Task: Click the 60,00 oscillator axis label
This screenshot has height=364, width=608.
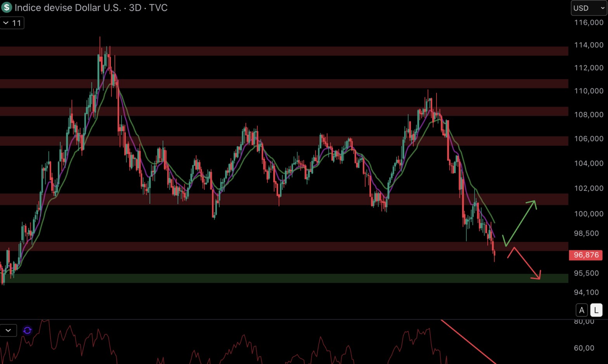Action: (x=584, y=348)
